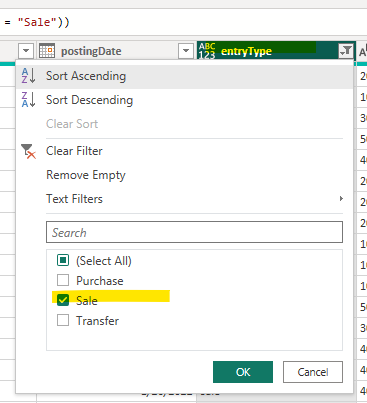367x403 pixels.
Task: Open dropdown of column left of postingDate
Action: [x=26, y=51]
